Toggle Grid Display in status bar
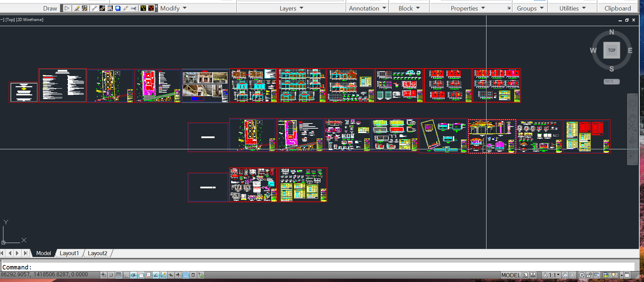644x282 pixels. (x=118, y=275)
